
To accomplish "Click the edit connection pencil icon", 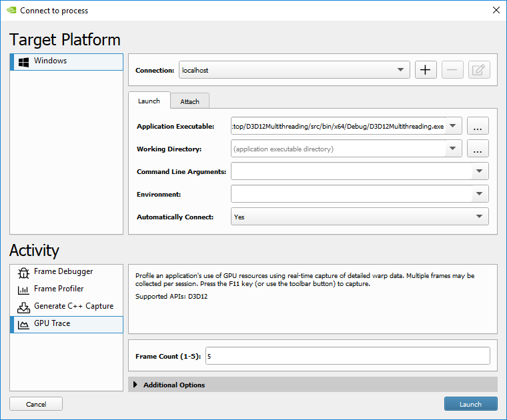I will (x=478, y=70).
